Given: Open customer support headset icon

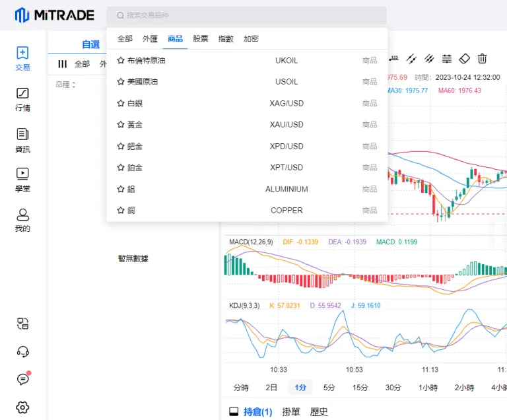Looking at the screenshot, I should pyautogui.click(x=22, y=351).
